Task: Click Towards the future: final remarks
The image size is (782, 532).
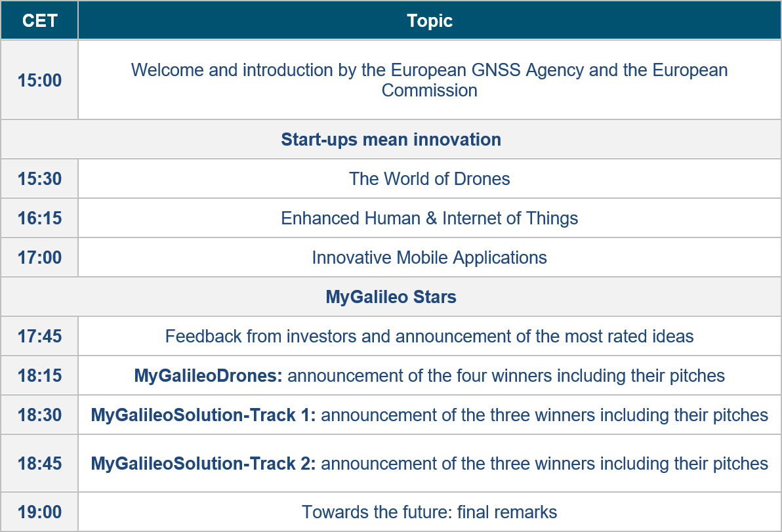Action: click(430, 512)
